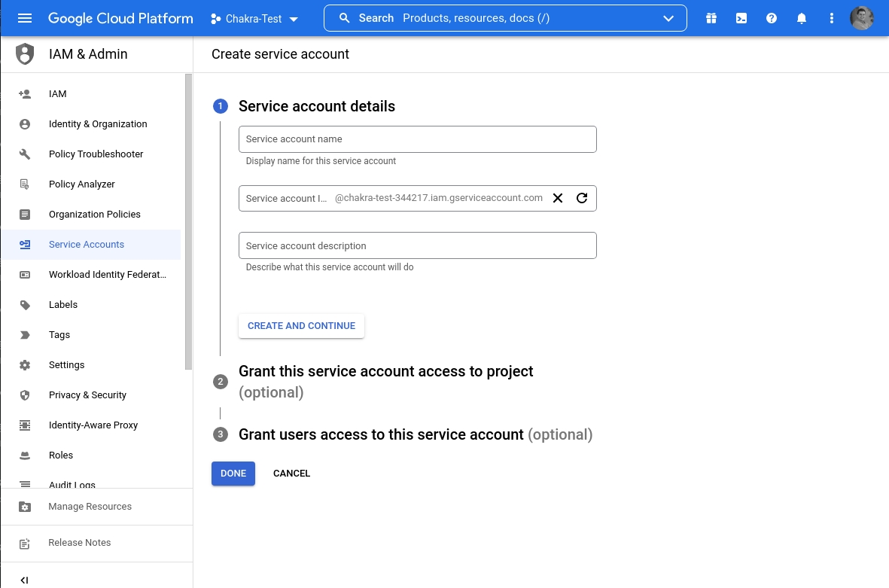The height and width of the screenshot is (588, 889).
Task: Open the Chakra-Test project selector
Action: 254,19
